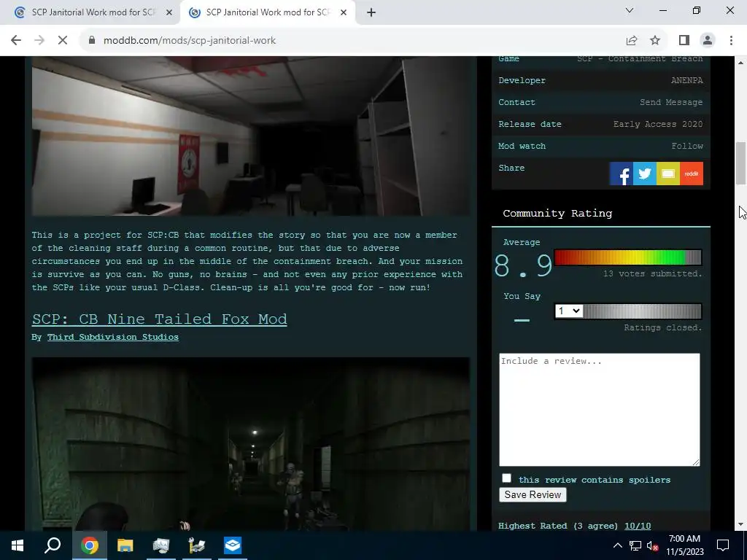747x560 pixels.
Task: Open the Third Subdivision Studios link
Action: (113, 337)
